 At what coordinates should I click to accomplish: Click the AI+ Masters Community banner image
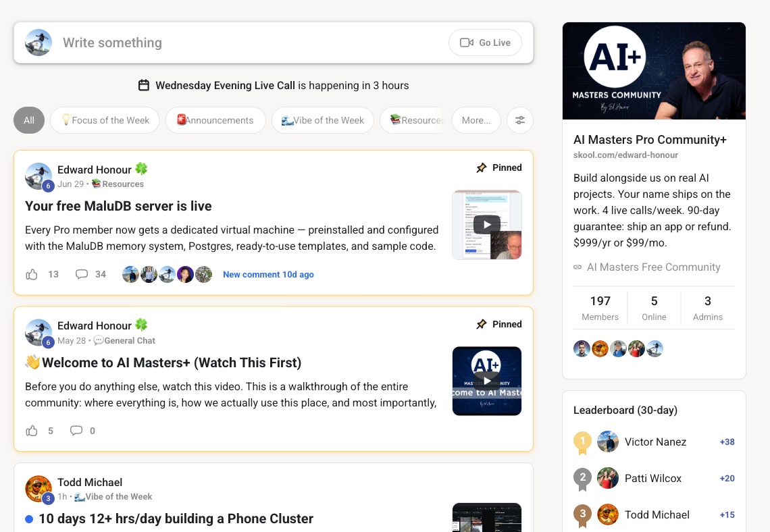pyautogui.click(x=654, y=71)
